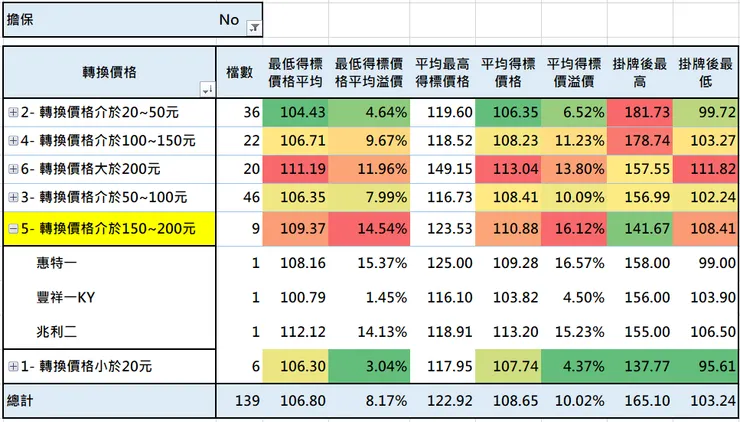Select the cell showing 158.00

pos(639,263)
